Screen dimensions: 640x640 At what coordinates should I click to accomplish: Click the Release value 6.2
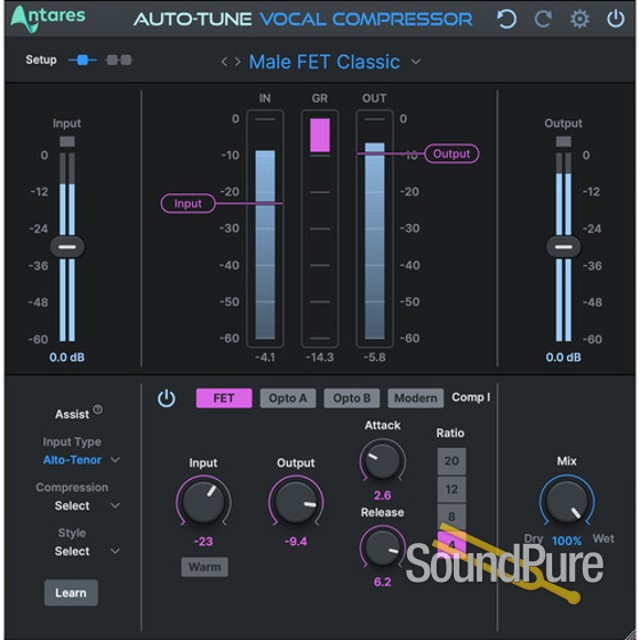[382, 582]
